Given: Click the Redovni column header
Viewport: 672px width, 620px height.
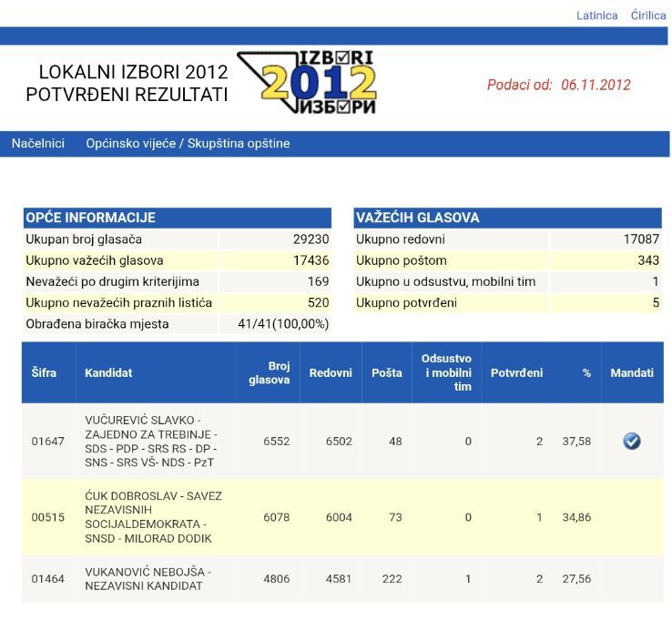Looking at the screenshot, I should coord(331,372).
